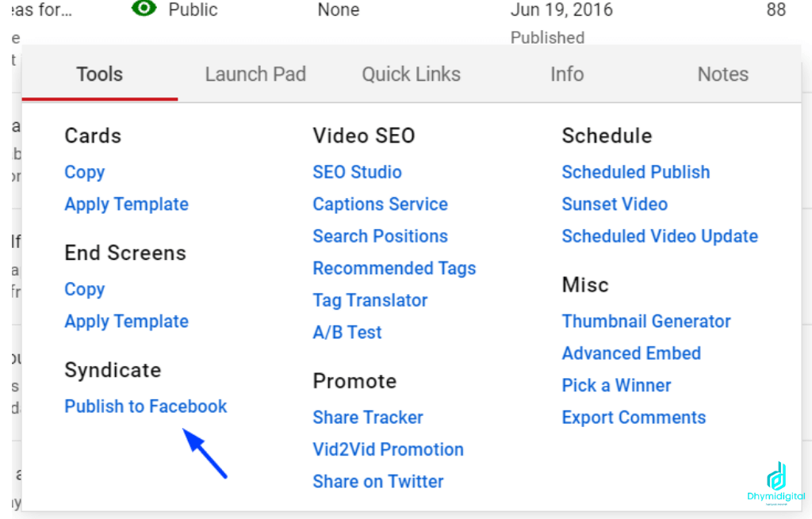Select the Info tab

(x=567, y=74)
